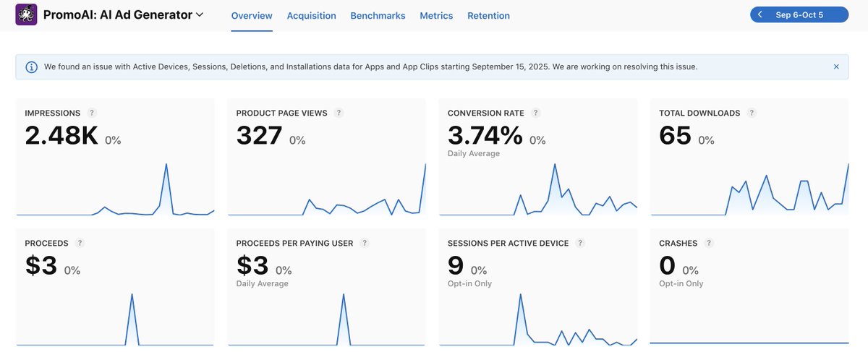This screenshot has width=868, height=352.
Task: Click the TOTAL DOWNLOADS card title
Action: pos(699,113)
